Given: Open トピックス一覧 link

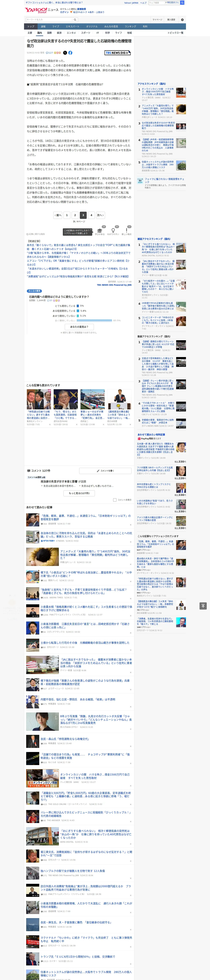Looking at the screenshot, I should click(175, 33).
